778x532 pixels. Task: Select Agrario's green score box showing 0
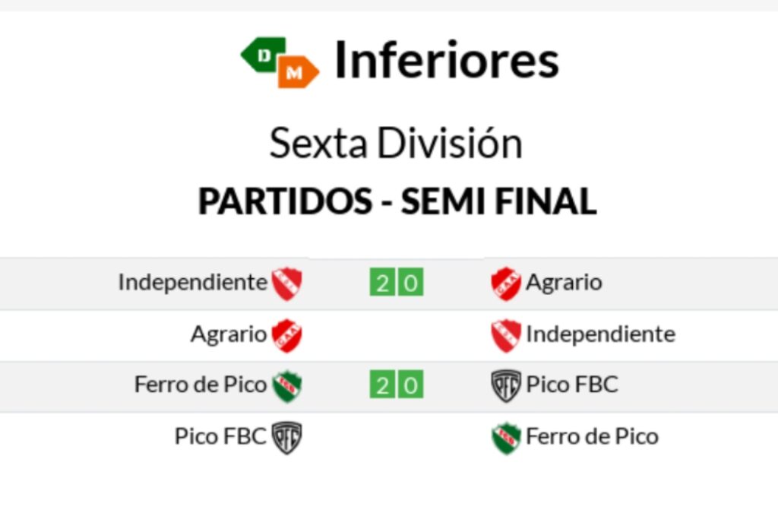pos(410,283)
